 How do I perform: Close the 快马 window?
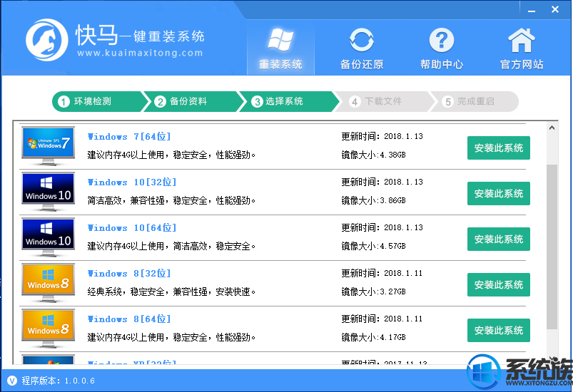coord(554,10)
